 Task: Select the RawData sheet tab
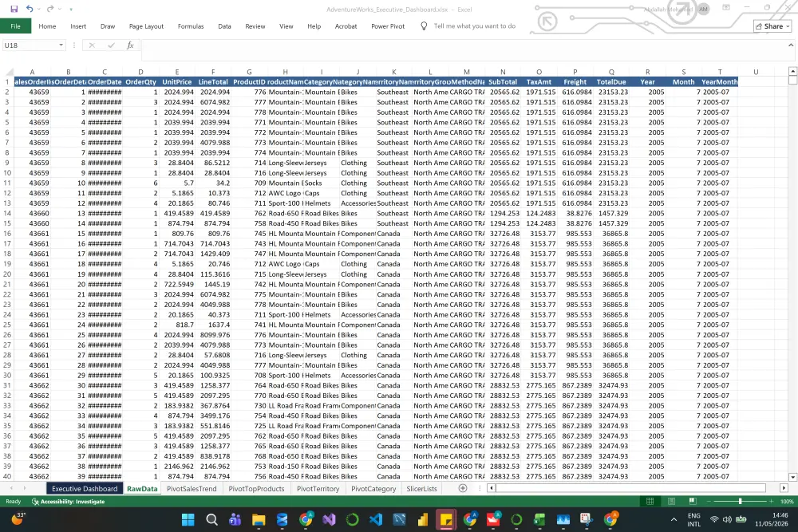142,489
